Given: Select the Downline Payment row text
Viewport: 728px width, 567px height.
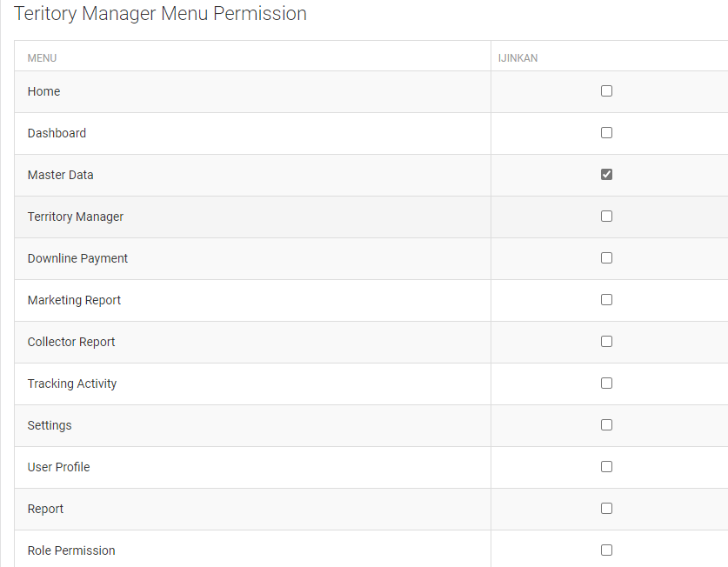Looking at the screenshot, I should point(77,258).
